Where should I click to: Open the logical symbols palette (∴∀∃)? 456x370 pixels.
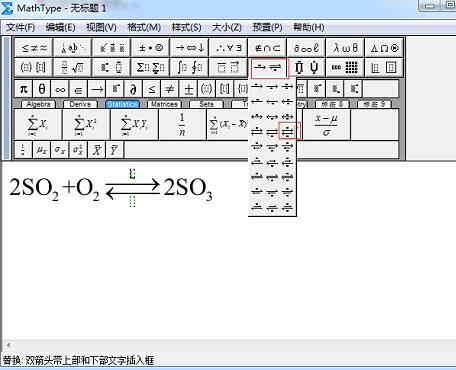pos(228,48)
